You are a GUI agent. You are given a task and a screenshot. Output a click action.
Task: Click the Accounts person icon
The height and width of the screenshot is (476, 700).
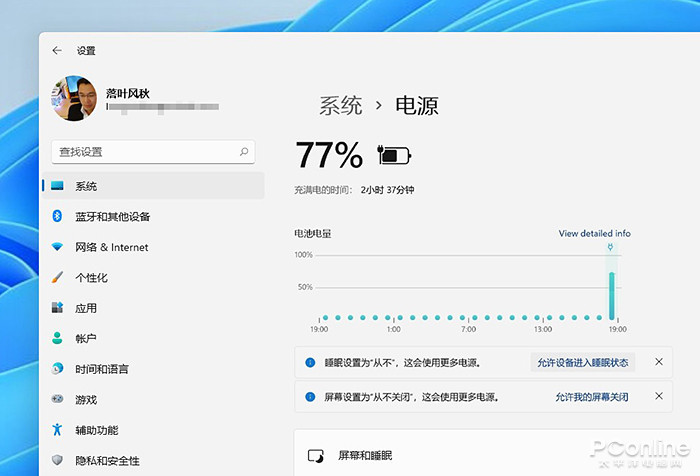tap(57, 338)
